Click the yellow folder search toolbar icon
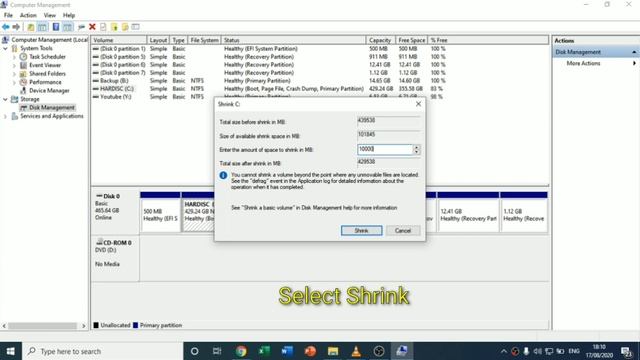This screenshot has width=640, height=360. pyautogui.click(x=125, y=27)
